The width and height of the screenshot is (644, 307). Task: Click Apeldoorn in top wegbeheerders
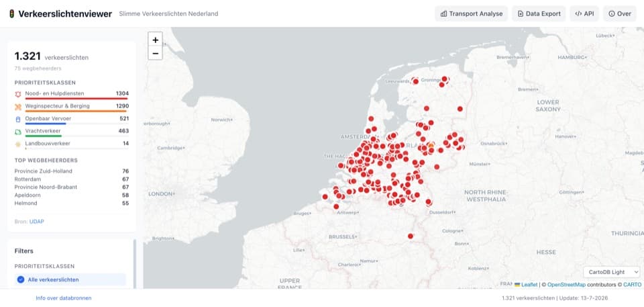26,195
